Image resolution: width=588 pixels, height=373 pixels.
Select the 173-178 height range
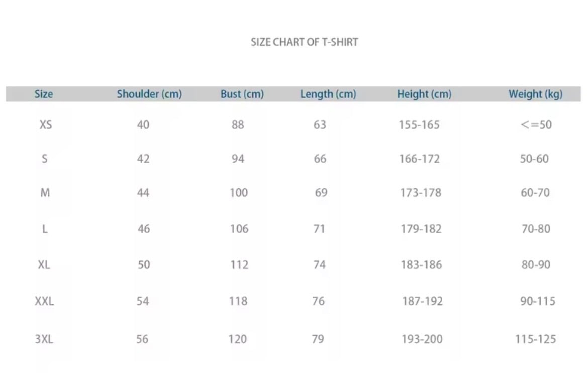pyautogui.click(x=421, y=193)
